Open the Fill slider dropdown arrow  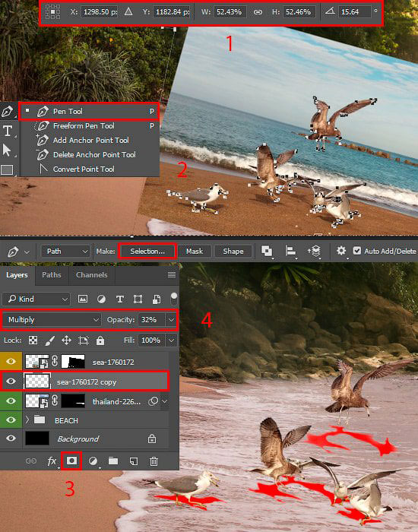pyautogui.click(x=171, y=340)
